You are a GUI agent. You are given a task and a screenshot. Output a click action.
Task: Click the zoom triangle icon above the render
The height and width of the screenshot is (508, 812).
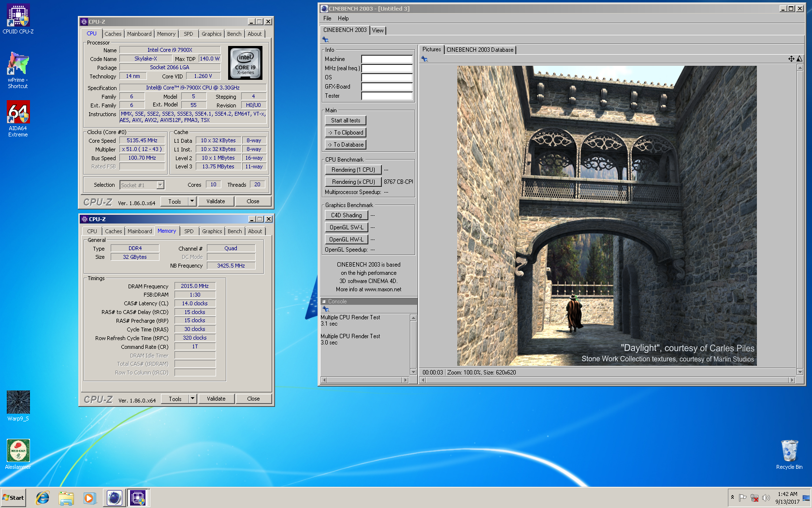pos(799,59)
